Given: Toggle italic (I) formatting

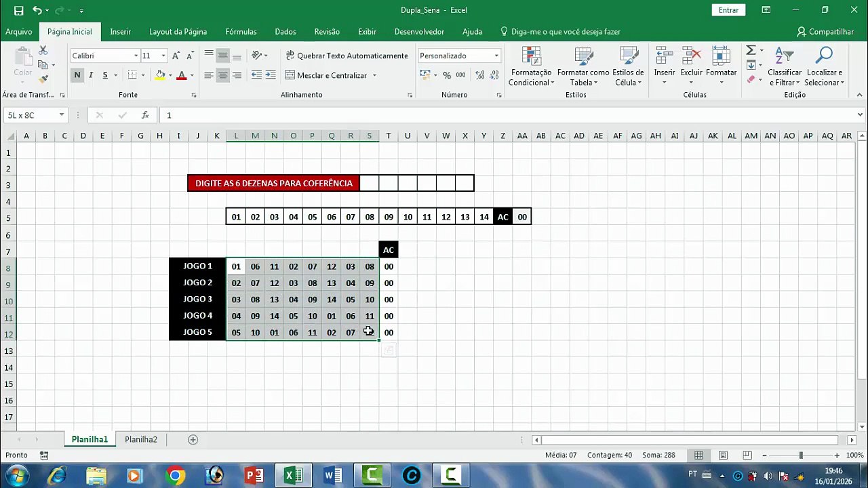Looking at the screenshot, I should click(91, 75).
